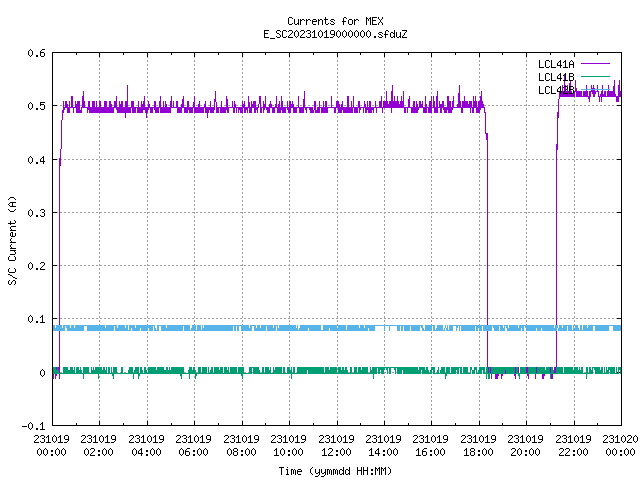Click the y-axis tick value 0.3
This screenshot has width=640, height=480.
point(36,213)
